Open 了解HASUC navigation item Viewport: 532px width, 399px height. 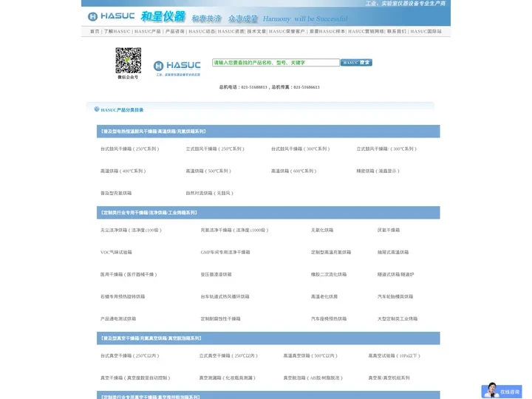(117, 31)
